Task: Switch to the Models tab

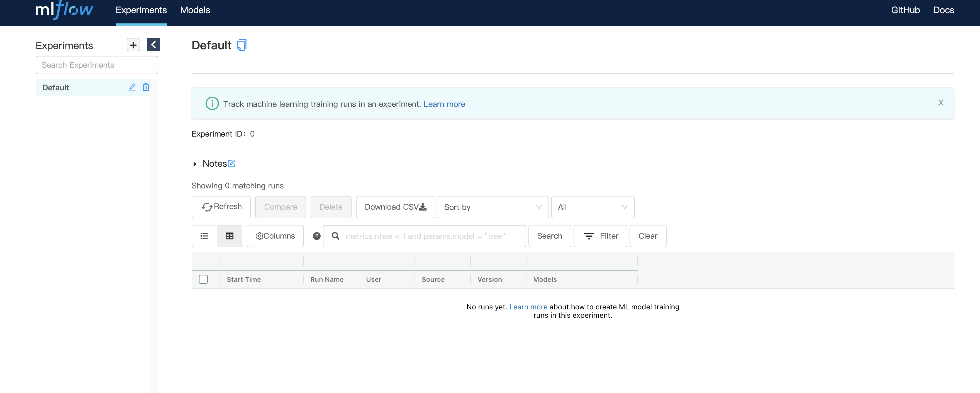Action: (x=195, y=10)
